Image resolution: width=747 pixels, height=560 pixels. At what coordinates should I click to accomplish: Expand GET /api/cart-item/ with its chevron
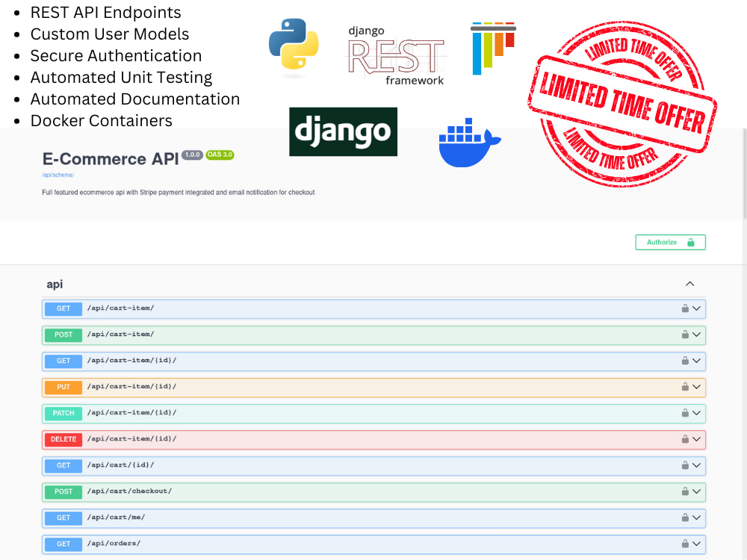click(x=696, y=308)
